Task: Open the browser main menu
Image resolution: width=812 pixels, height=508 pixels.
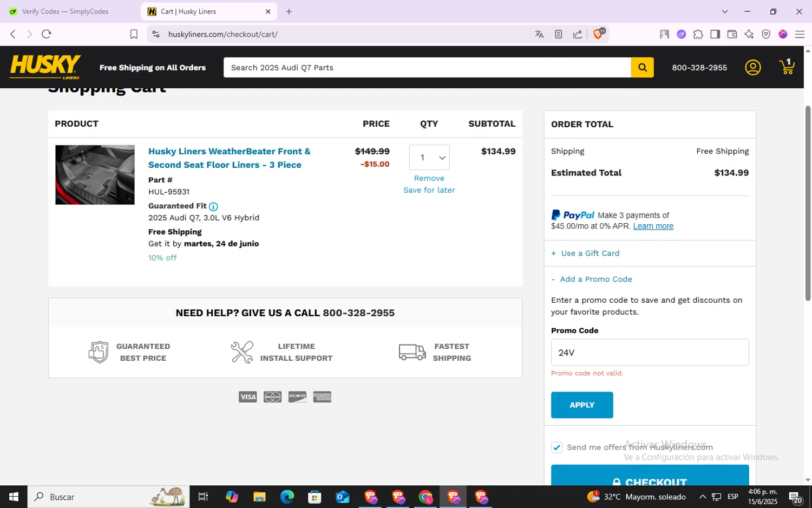Action: (800, 34)
